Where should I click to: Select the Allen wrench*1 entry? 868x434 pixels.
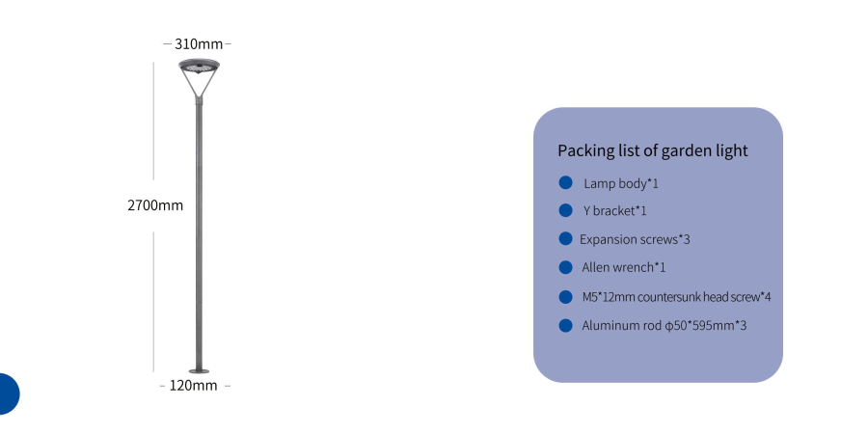624,267
